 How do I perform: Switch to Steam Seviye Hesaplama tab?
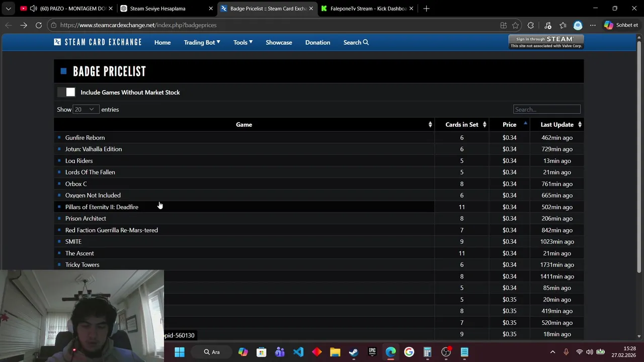tap(166, 9)
